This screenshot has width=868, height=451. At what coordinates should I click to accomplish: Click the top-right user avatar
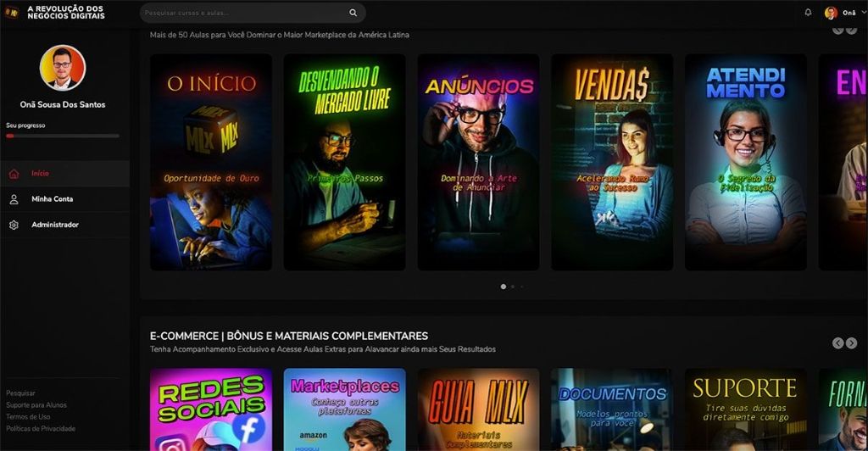[x=831, y=13]
